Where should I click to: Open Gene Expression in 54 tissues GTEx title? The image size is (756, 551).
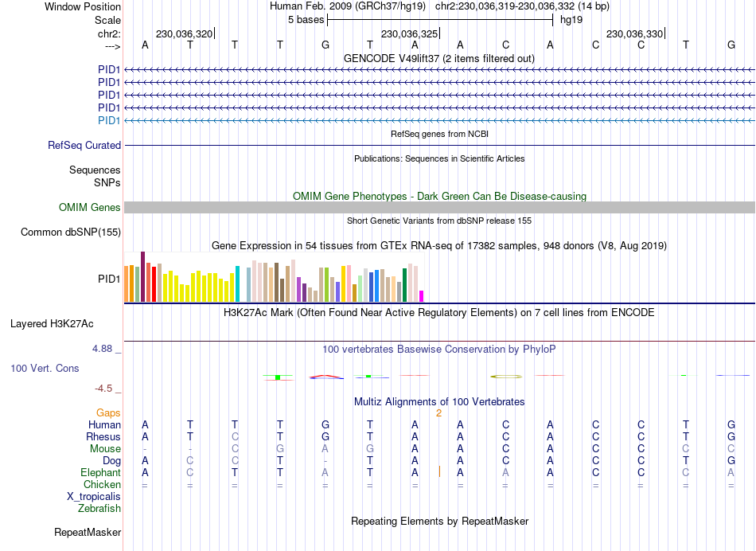coord(439,245)
